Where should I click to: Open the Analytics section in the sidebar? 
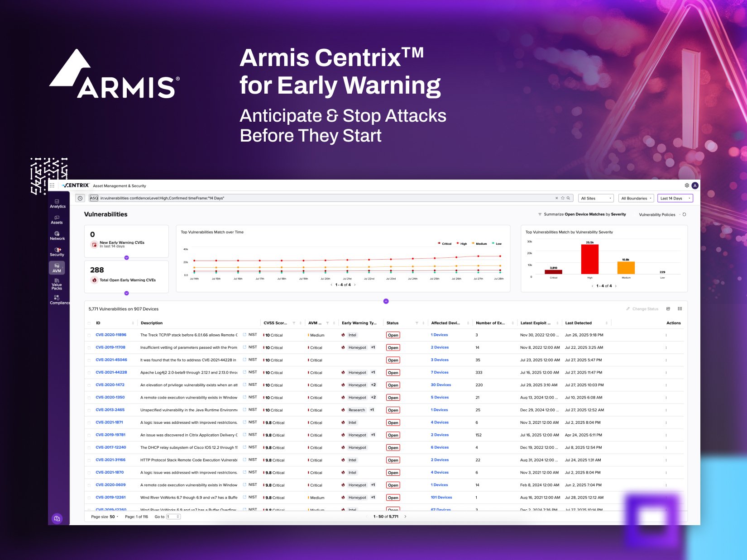point(57,204)
